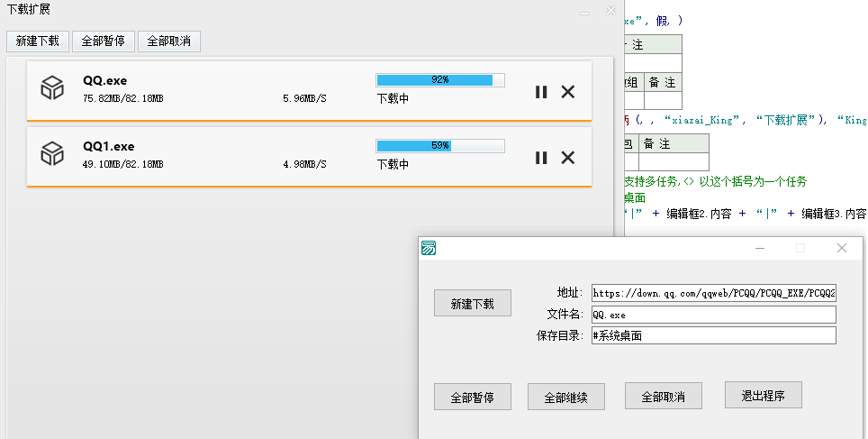Click the small dialog's app icon
The image size is (868, 439).
[429, 248]
